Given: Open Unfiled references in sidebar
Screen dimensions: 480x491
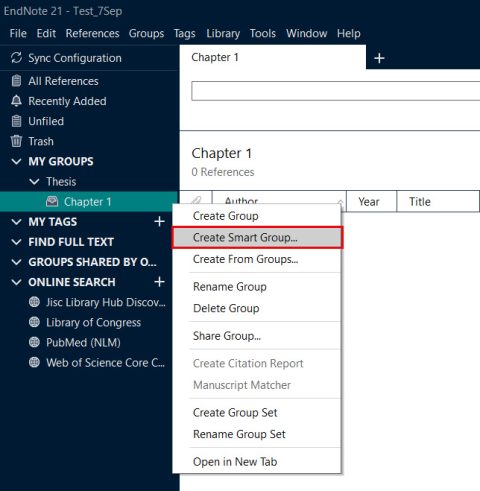Looking at the screenshot, I should [46, 121].
